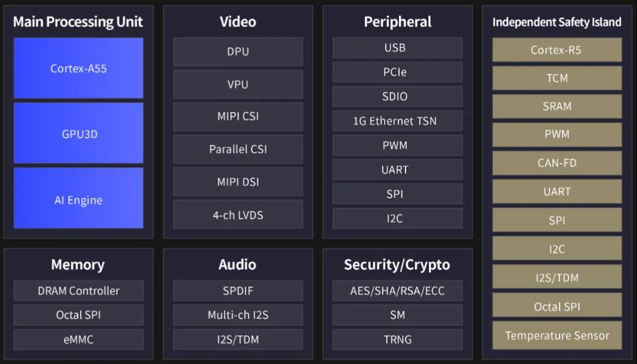Click the USB peripheral block
This screenshot has width=637, height=364.
pos(397,47)
